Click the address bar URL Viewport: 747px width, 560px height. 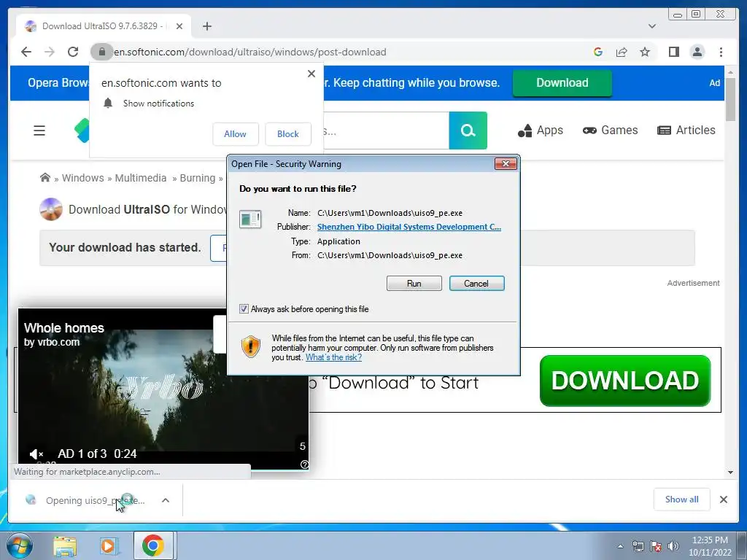click(250, 52)
